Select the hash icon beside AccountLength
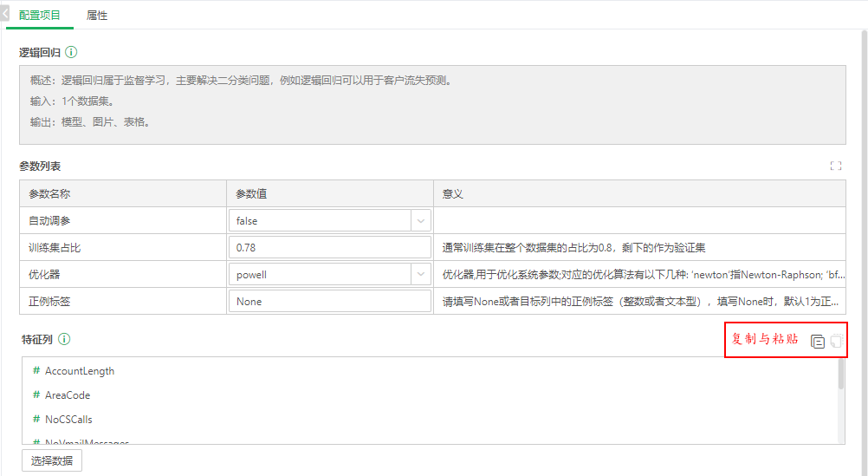The image size is (868, 476). (x=36, y=371)
